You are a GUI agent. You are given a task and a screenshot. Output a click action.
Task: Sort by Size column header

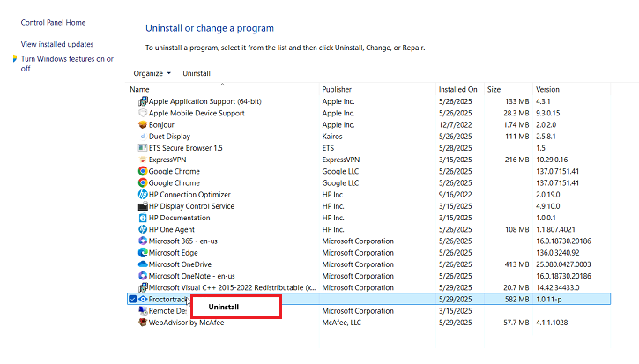coord(494,89)
